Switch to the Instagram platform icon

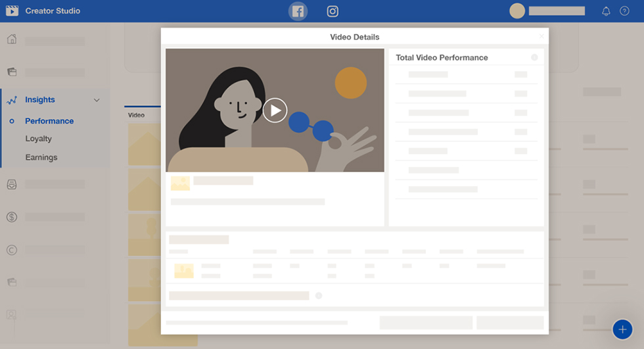(x=333, y=11)
